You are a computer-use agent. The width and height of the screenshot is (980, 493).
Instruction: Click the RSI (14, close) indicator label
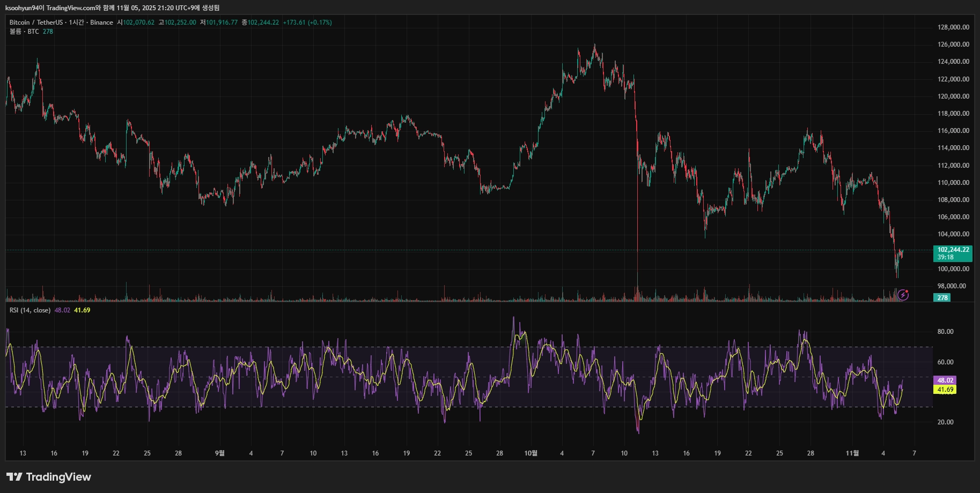point(30,310)
